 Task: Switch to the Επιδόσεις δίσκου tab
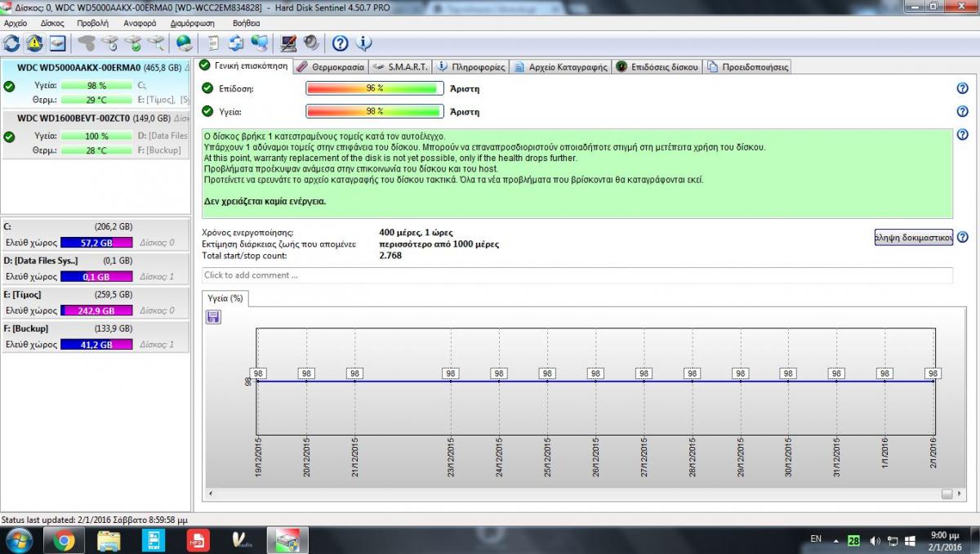coord(657,67)
